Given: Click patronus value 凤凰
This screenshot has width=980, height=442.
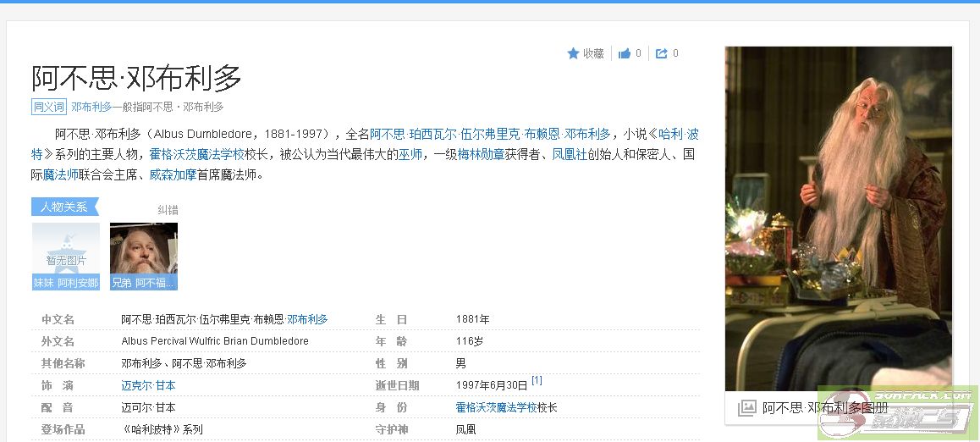Looking at the screenshot, I should 466,430.
